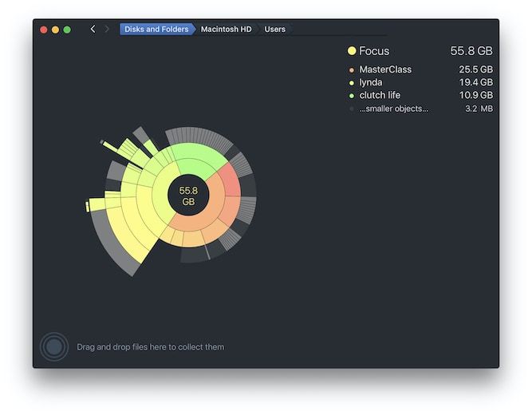Click the forward navigation arrow
Viewport: 532px width, 415px height.
click(107, 30)
